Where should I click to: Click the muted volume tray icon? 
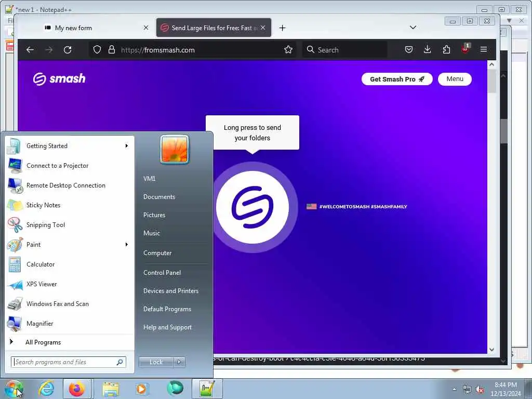[x=480, y=390]
